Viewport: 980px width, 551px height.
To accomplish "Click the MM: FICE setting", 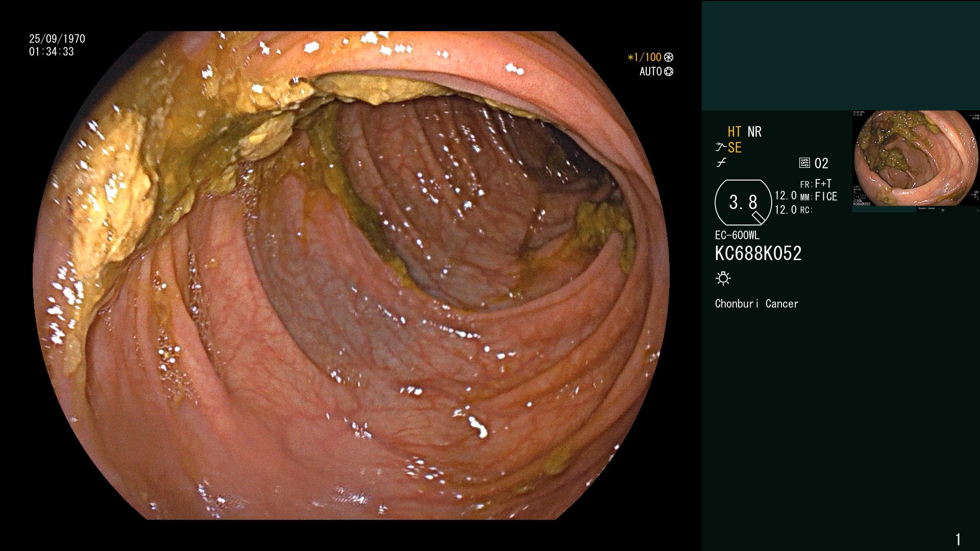I will tap(819, 196).
